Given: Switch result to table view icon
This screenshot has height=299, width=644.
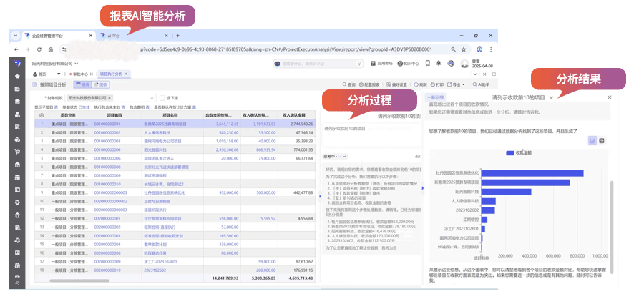Looking at the screenshot, I should point(602,140).
